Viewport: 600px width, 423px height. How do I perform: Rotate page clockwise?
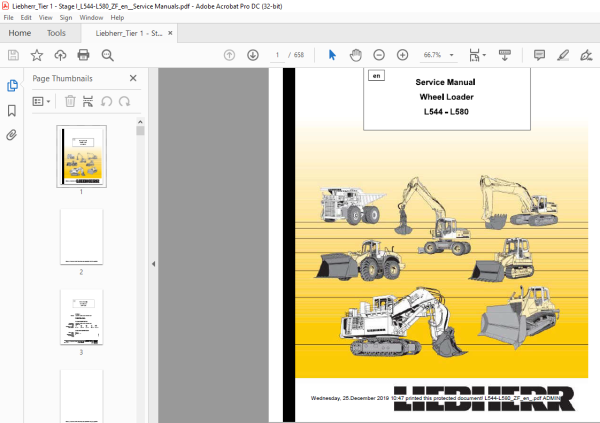point(124,101)
